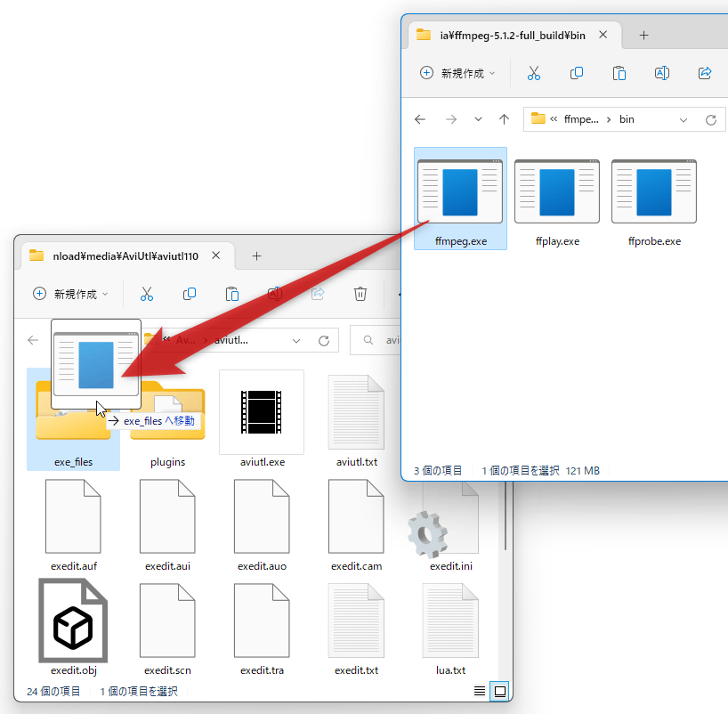Select aviutl.txt file
The width and height of the screenshot is (728, 714).
coord(357,420)
